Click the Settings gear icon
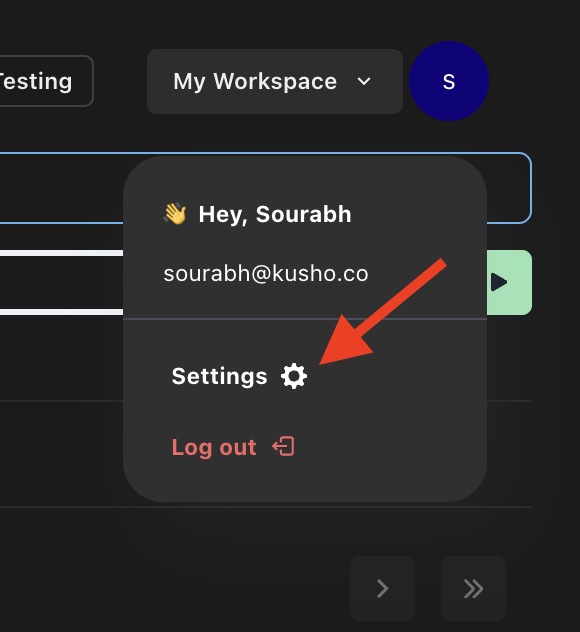 tap(294, 376)
